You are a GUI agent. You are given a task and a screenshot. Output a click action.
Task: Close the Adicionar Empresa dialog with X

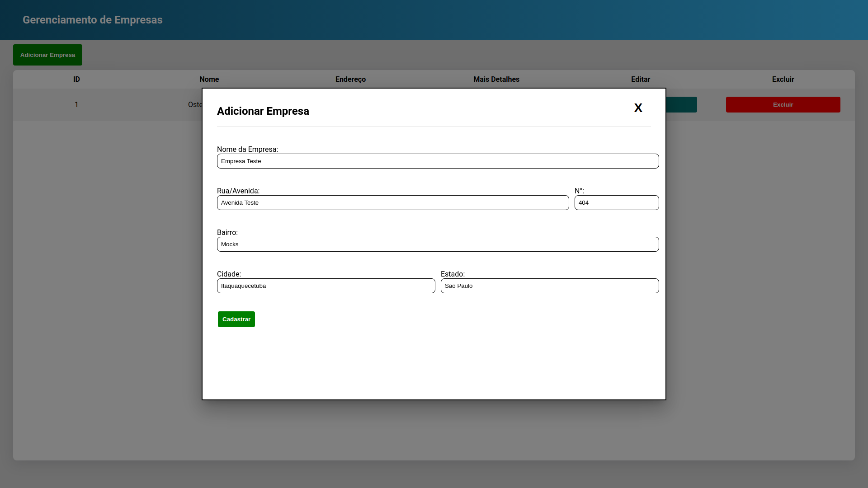point(638,108)
